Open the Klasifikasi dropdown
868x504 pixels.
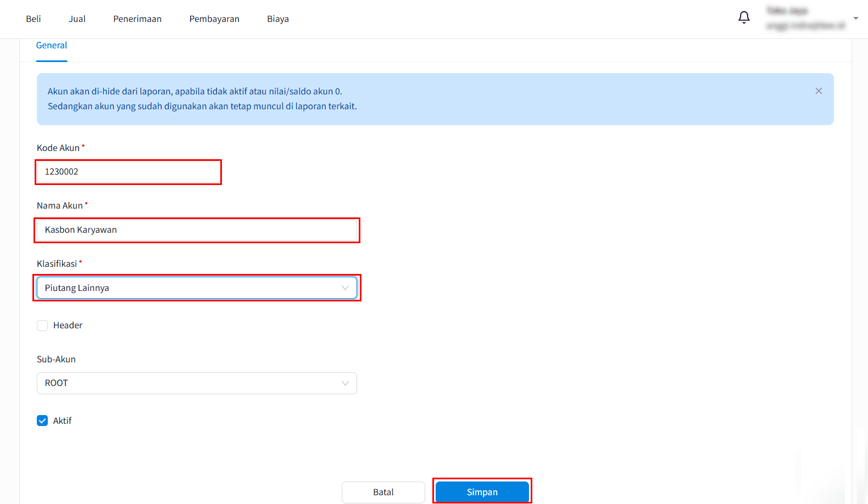click(x=197, y=288)
